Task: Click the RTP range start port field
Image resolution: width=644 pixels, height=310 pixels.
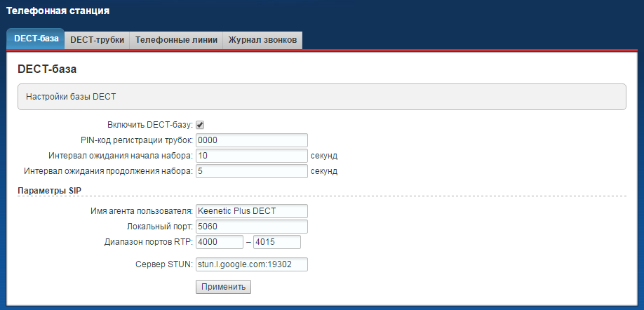Action: pos(219,242)
